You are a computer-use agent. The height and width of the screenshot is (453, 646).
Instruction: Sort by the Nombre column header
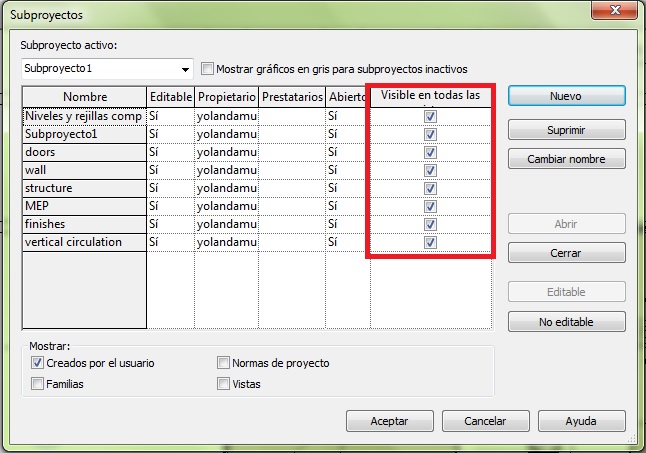tap(84, 97)
